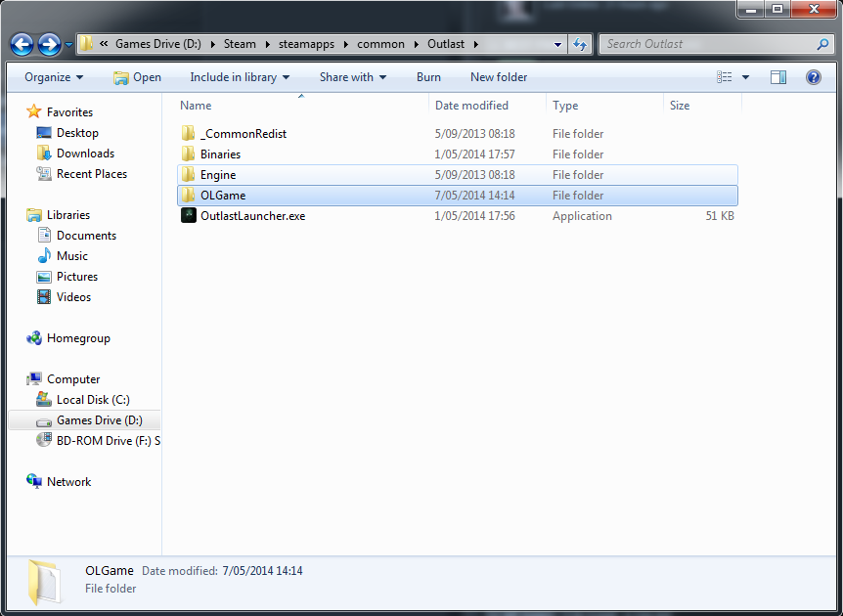Expand arrow after Outlast in address bar
This screenshot has width=843, height=616.
tap(476, 44)
